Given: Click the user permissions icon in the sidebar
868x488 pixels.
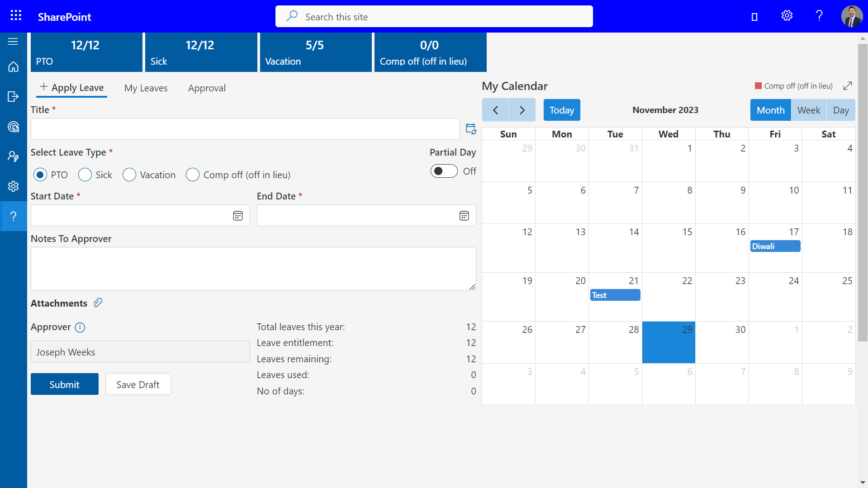Looking at the screenshot, I should [x=13, y=156].
